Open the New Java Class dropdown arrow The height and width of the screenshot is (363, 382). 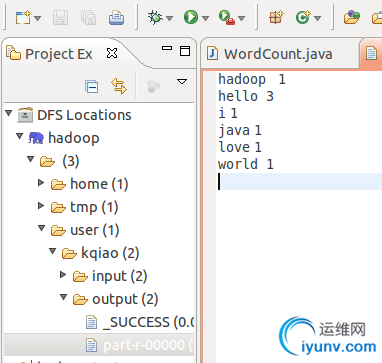pos(318,18)
